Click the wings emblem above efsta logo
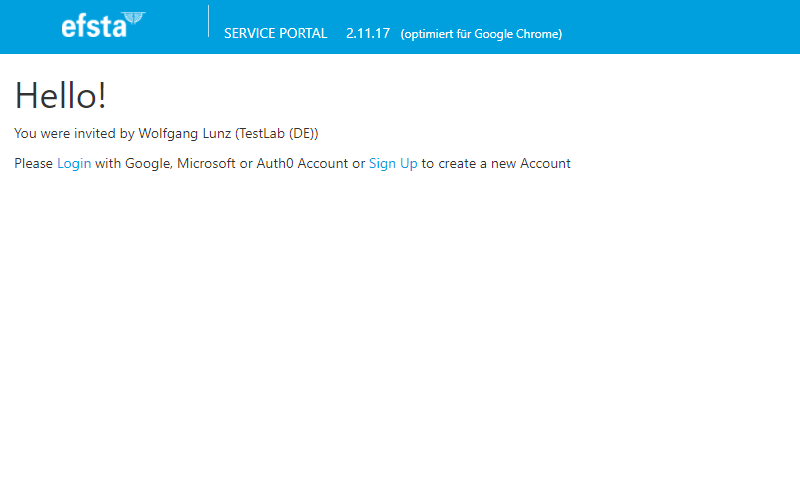The width and height of the screenshot is (800, 497). click(134, 18)
